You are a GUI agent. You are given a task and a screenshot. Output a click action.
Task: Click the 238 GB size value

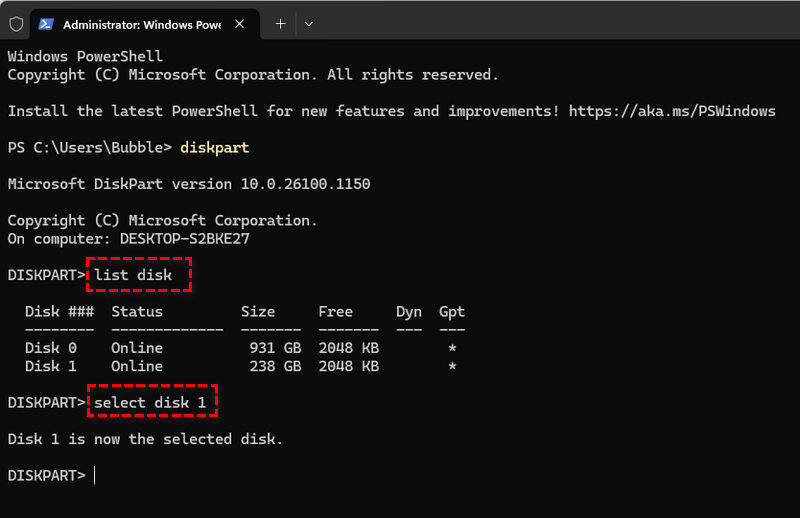click(275, 366)
